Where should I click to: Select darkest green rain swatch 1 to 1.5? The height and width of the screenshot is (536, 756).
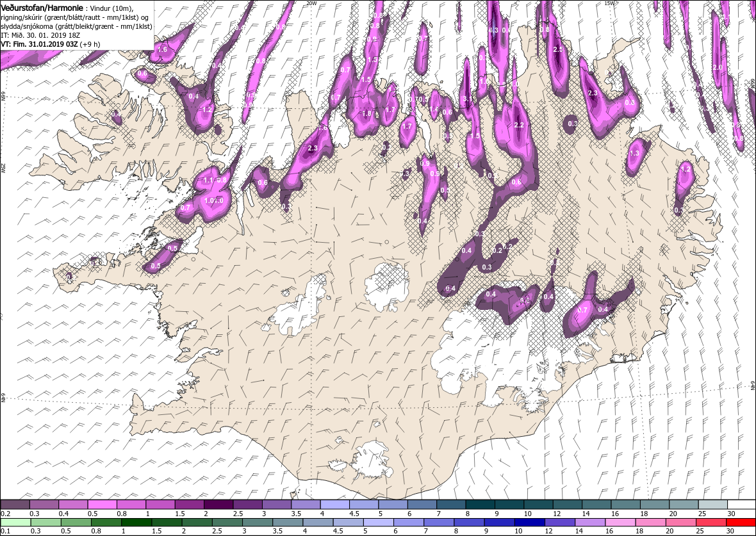136,523
